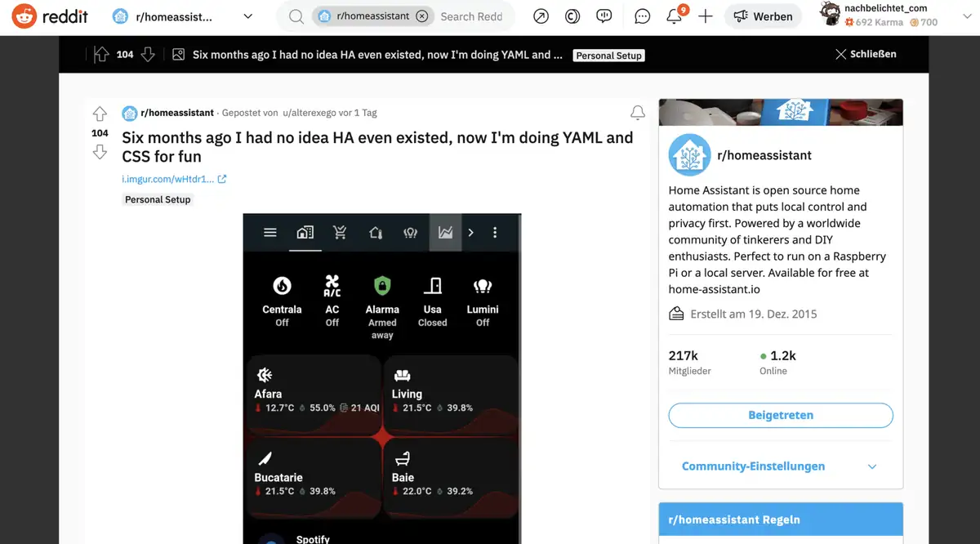980x544 pixels.
Task: Click the Reddit logo home icon
Action: tap(24, 16)
